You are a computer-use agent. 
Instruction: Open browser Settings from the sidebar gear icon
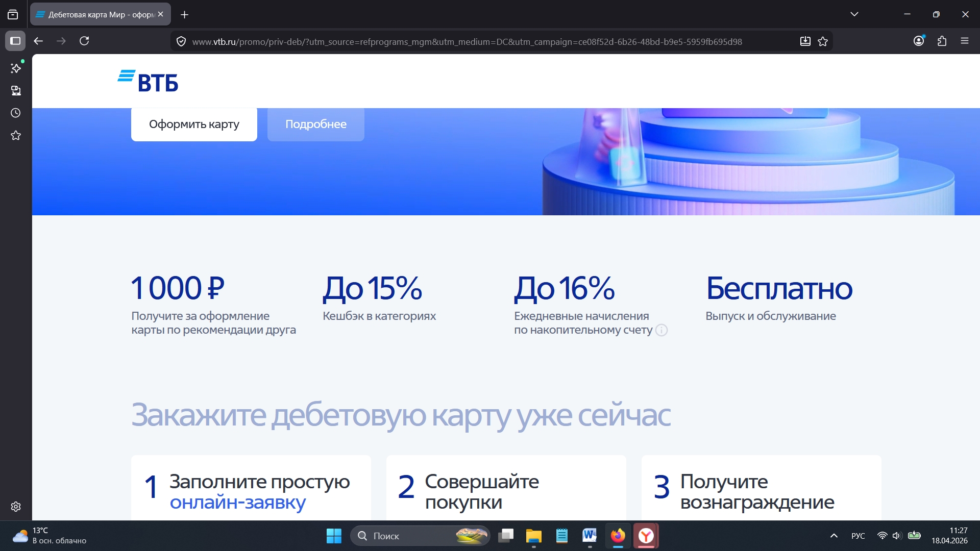tap(16, 506)
